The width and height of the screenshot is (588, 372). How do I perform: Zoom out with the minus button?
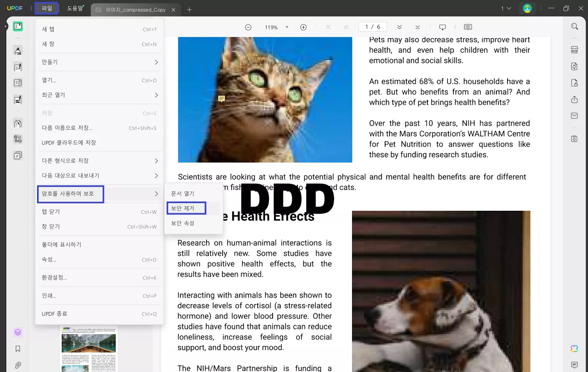click(248, 27)
